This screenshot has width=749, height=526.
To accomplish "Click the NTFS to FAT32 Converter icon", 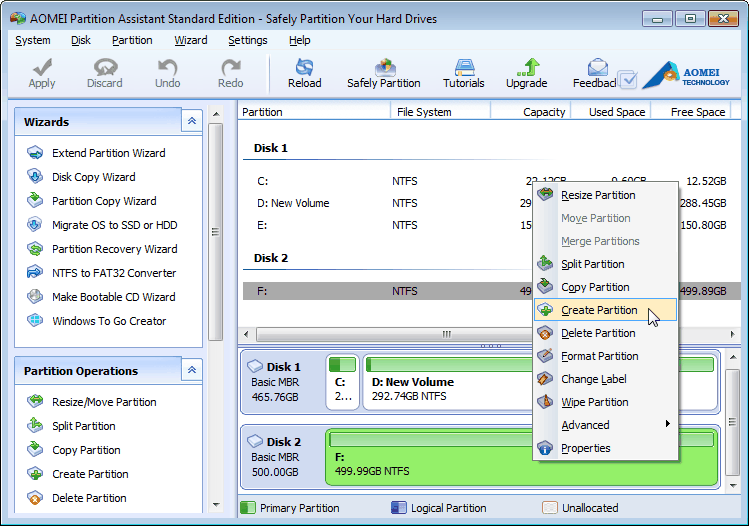I will [x=35, y=273].
